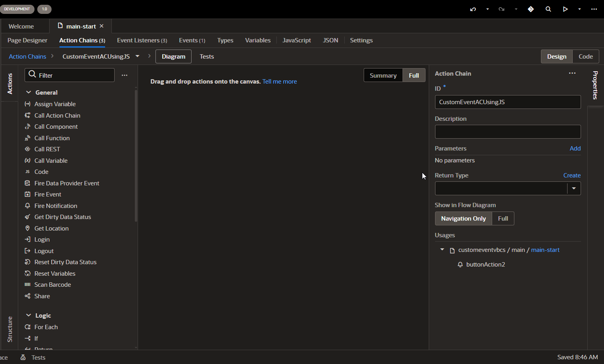Select the Scan Barcode action
604x364 pixels.
pyautogui.click(x=52, y=285)
